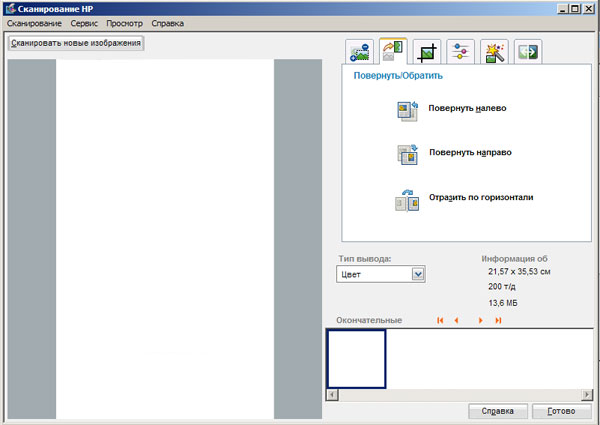Open the image effects magic wand tab

[494, 52]
